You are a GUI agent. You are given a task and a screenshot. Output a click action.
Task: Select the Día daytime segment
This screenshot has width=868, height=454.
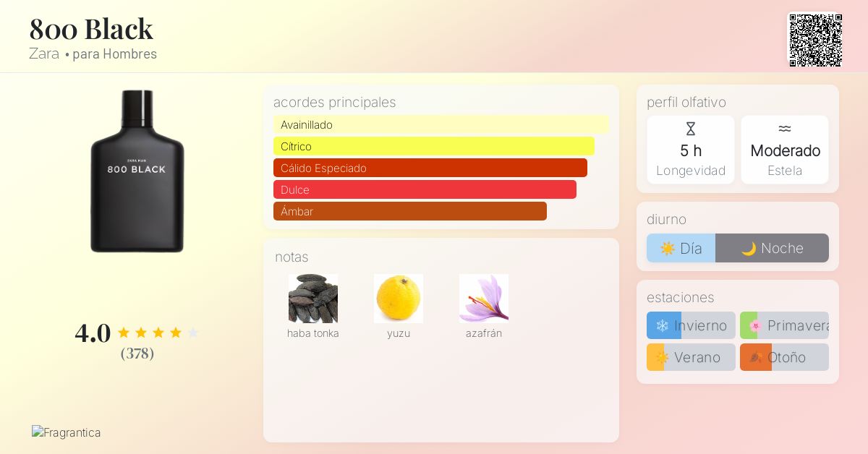(681, 248)
